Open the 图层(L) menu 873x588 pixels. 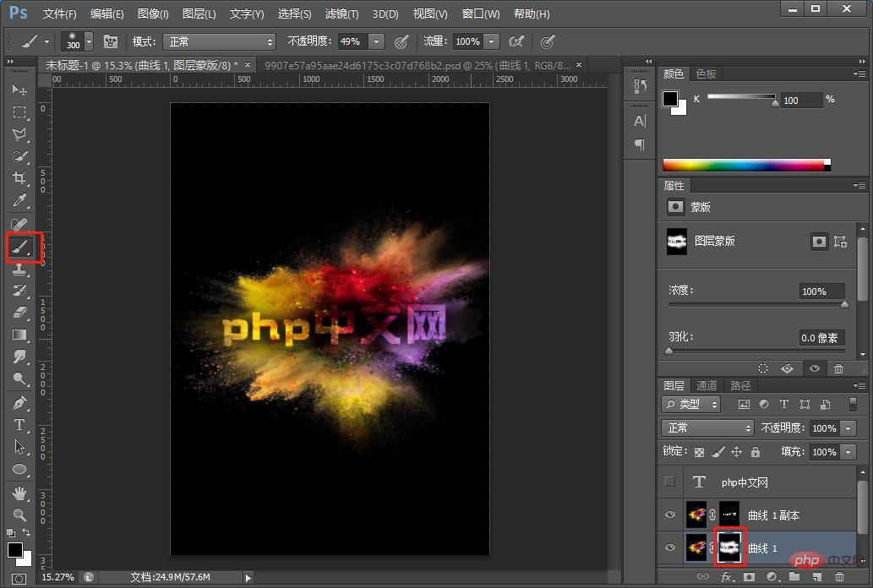pyautogui.click(x=199, y=14)
